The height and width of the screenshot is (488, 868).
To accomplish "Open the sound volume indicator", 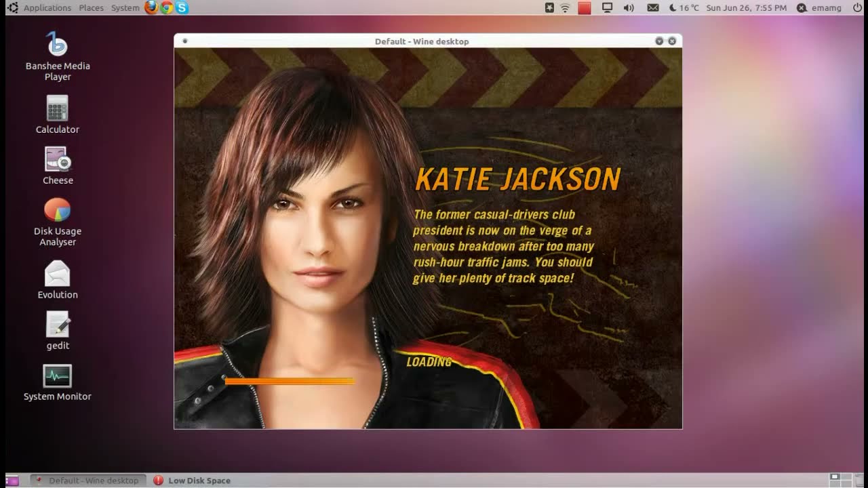I will click(x=629, y=7).
